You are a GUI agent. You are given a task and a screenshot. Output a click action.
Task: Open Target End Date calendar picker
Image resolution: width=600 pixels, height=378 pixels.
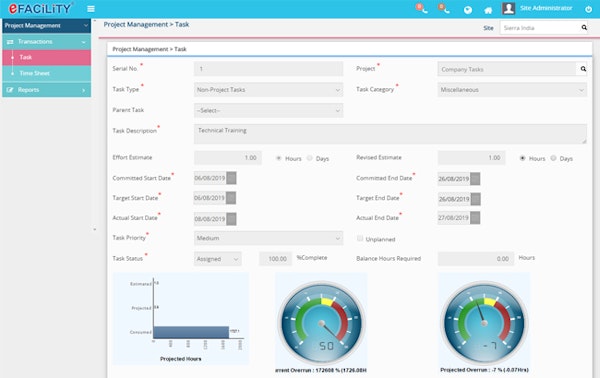(x=475, y=199)
